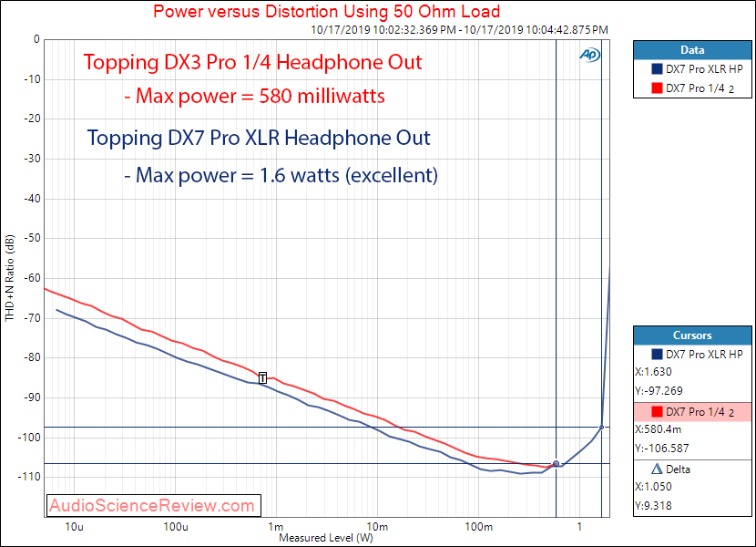Click the 10m tick label on the X axis

pos(377,527)
